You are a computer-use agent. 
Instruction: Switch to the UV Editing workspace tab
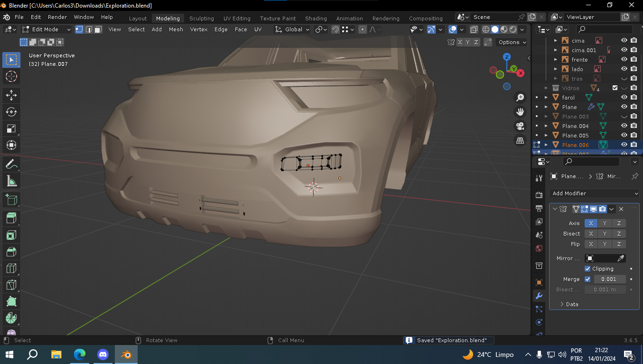coord(237,18)
